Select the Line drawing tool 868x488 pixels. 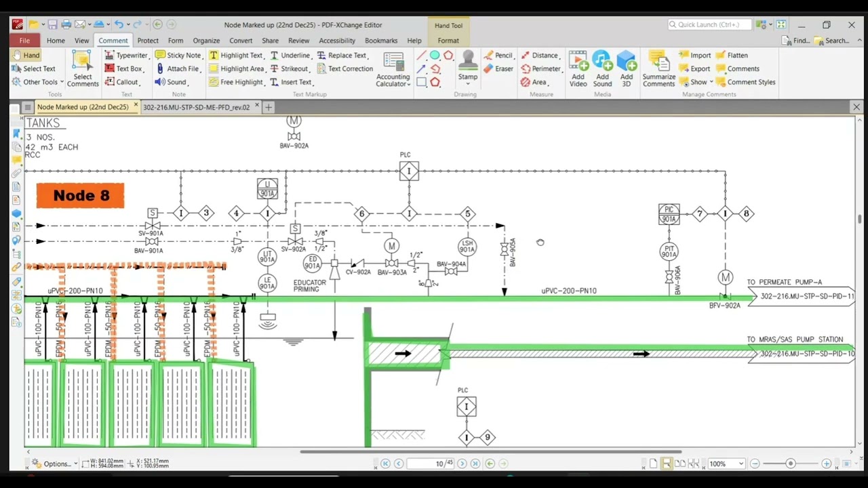[x=421, y=56]
